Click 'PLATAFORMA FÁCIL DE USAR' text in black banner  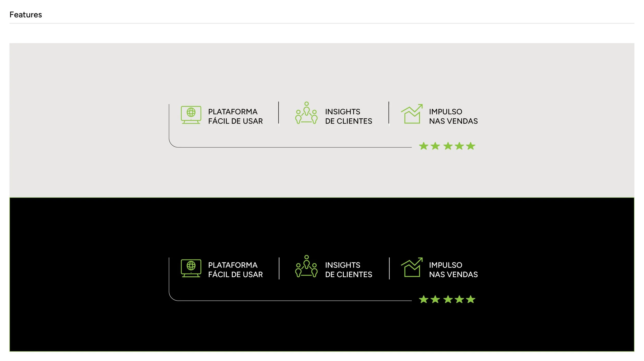coord(235,270)
